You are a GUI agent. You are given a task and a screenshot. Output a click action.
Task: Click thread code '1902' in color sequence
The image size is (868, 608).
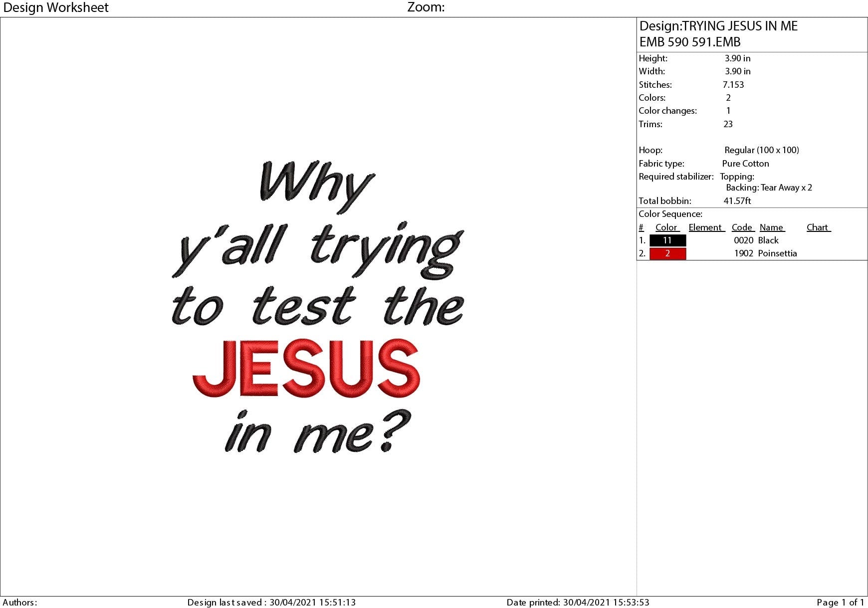click(x=743, y=253)
